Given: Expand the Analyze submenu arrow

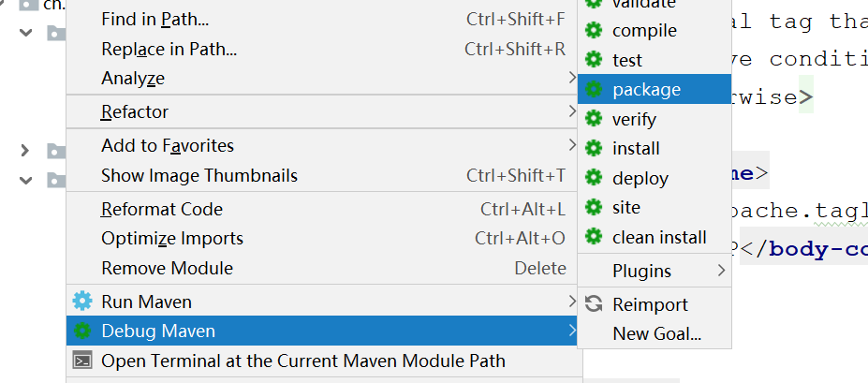Looking at the screenshot, I should pyautogui.click(x=572, y=78).
